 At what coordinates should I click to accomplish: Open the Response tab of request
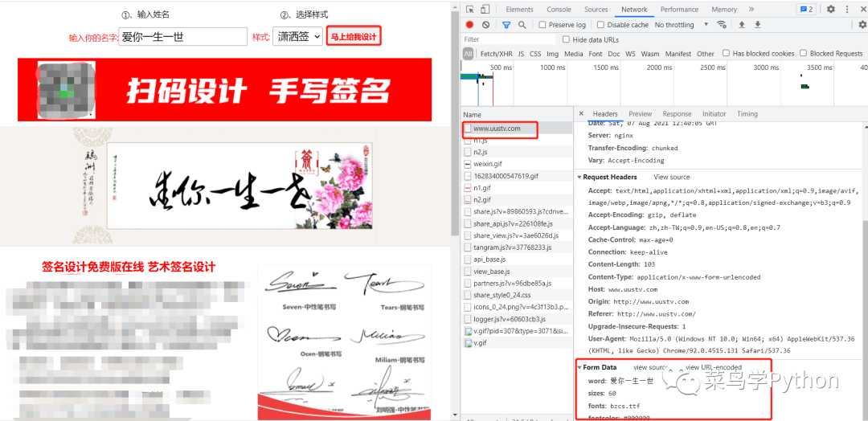pos(677,114)
